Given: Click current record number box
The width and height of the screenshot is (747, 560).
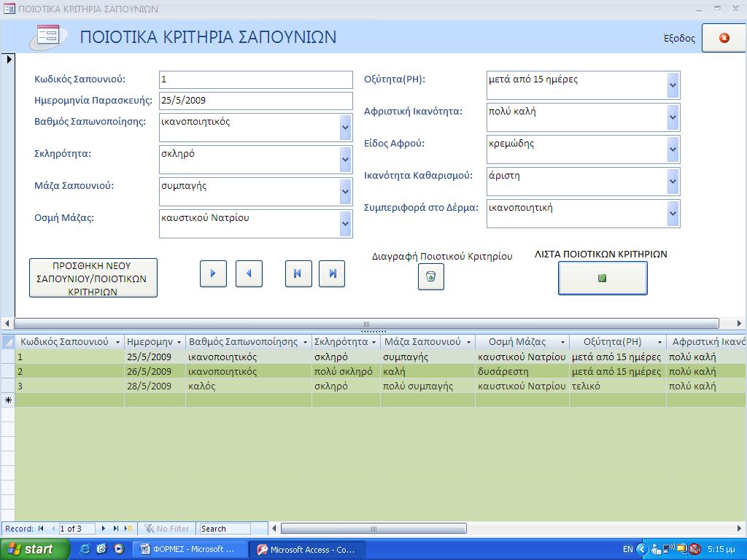Looking at the screenshot, I should (x=77, y=529).
